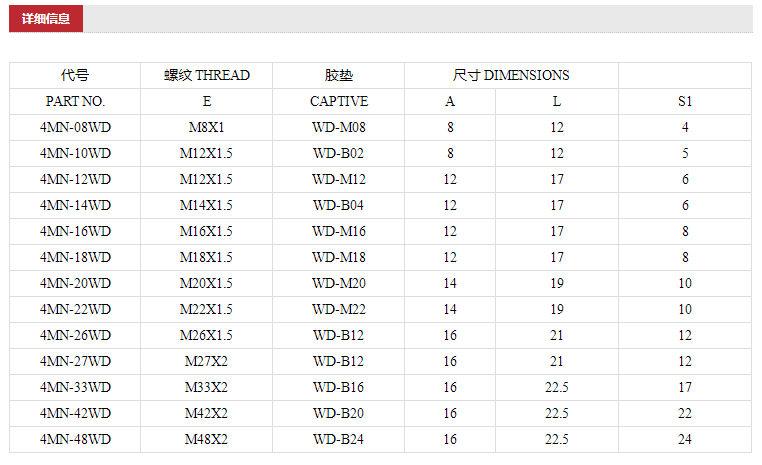This screenshot has width=762, height=465.
Task: Select the WD-M16 captive cell
Action: pyautogui.click(x=339, y=231)
